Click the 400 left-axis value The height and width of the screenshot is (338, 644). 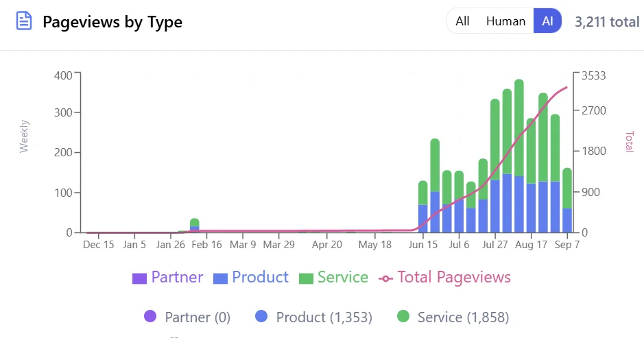[63, 75]
